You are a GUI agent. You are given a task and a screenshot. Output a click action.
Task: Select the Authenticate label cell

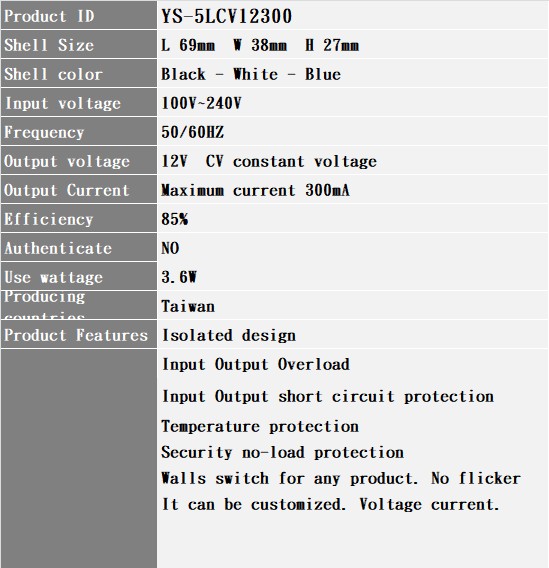point(79,247)
